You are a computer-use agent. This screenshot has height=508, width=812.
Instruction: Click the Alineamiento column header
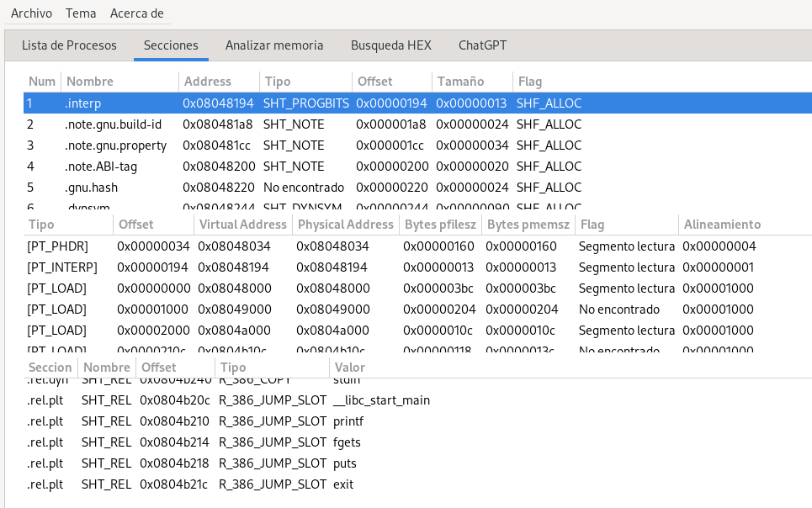coord(722,225)
